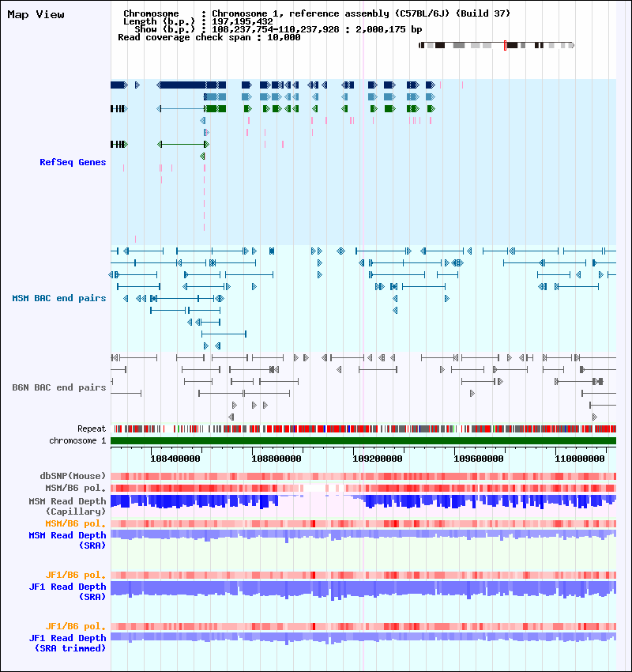Image resolution: width=632 pixels, height=672 pixels.
Task: Click the ruler position 108800000
Action: tap(276, 459)
